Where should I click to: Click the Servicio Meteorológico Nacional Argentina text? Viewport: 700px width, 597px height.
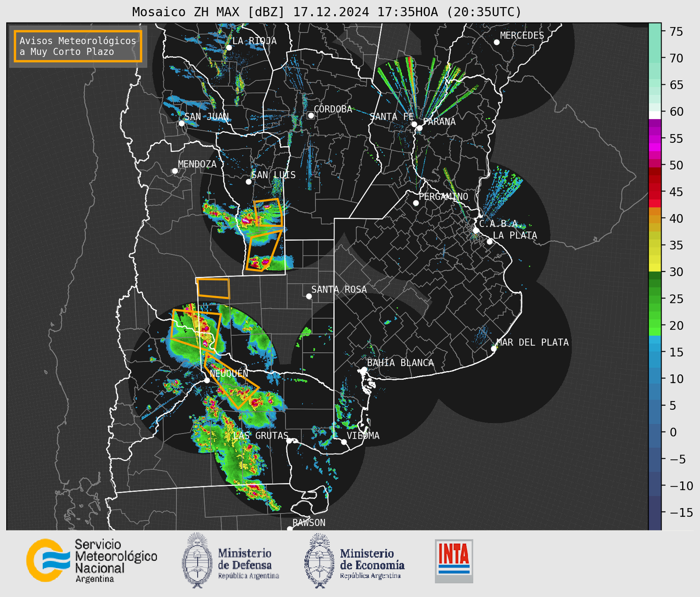pos(116,560)
